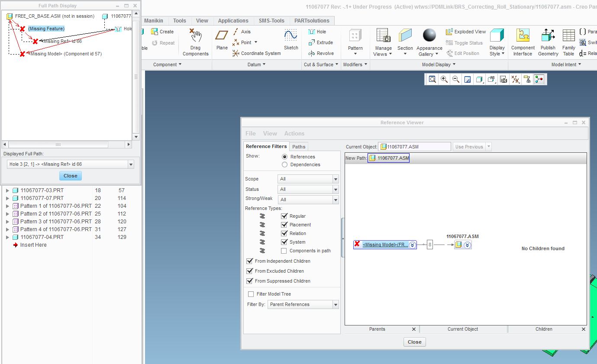Open Component Interface

pyautogui.click(x=523, y=42)
